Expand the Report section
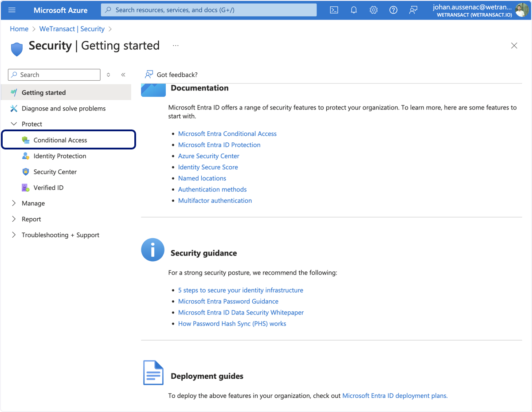This screenshot has width=532, height=412. point(14,219)
